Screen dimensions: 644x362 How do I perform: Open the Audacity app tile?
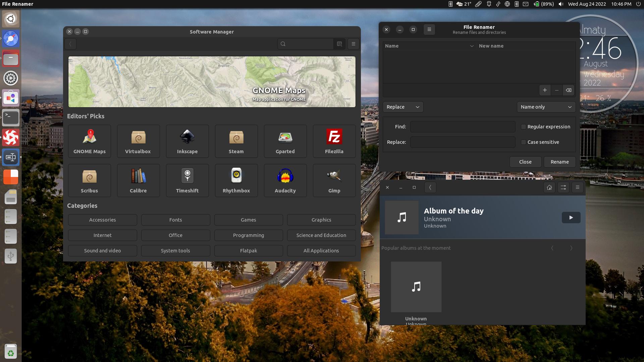pyautogui.click(x=285, y=180)
